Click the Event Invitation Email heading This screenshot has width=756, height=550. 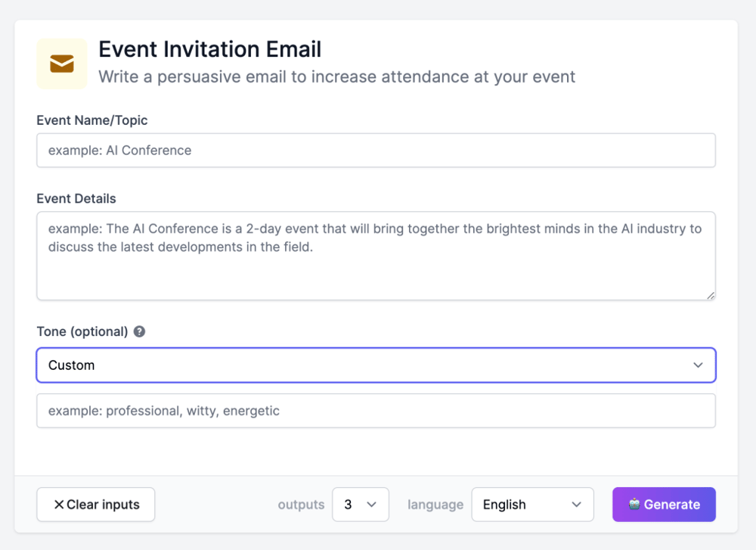point(210,49)
